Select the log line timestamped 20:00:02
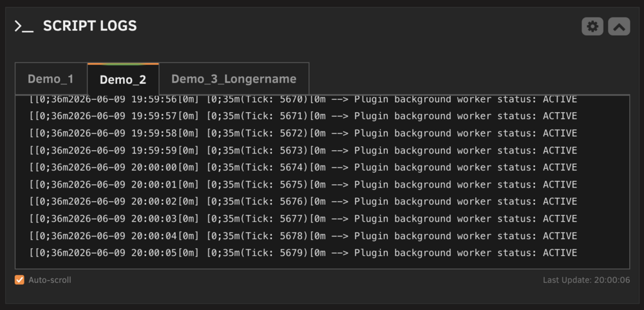 pos(303,202)
